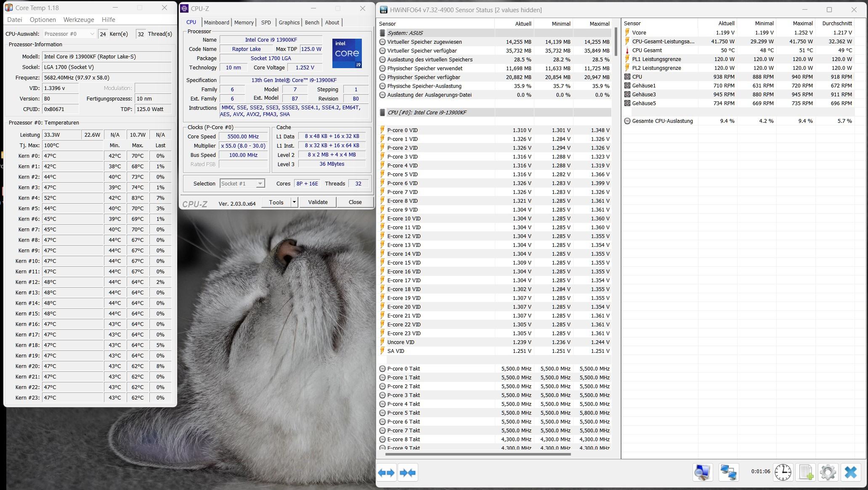Open HWiNFO remote network computers icon
868x490 pixels.
[728, 472]
